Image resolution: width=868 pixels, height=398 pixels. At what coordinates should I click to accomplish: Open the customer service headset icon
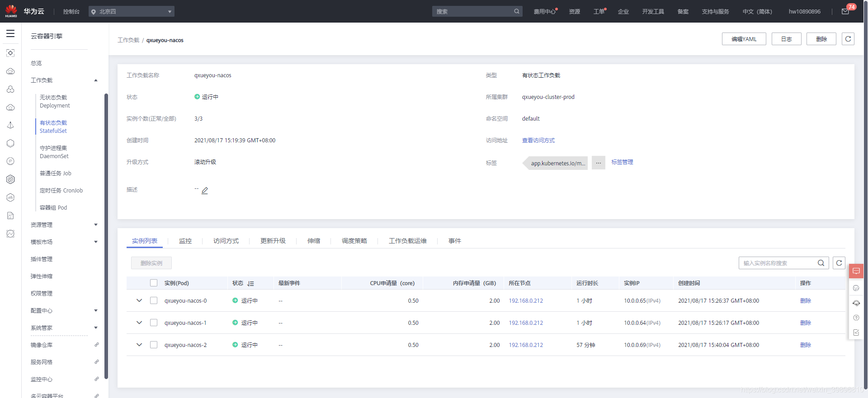(x=856, y=303)
